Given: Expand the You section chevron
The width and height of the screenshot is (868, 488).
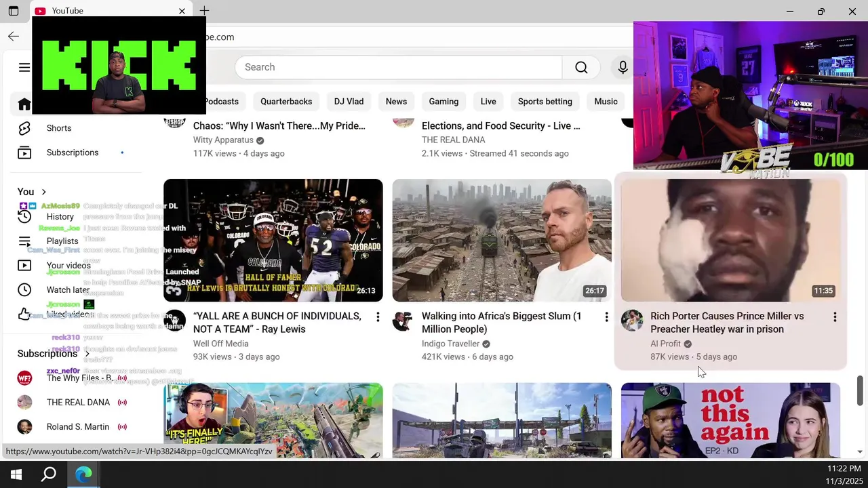Looking at the screenshot, I should coord(44,192).
